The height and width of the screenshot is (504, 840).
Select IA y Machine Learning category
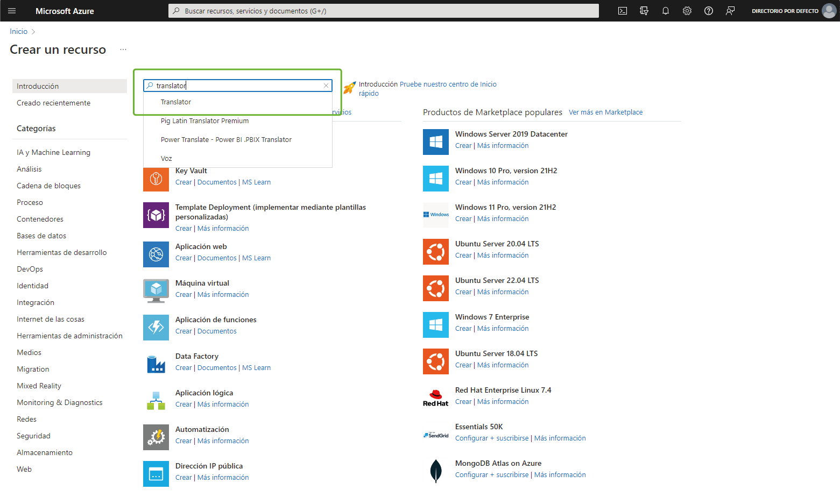pyautogui.click(x=53, y=152)
